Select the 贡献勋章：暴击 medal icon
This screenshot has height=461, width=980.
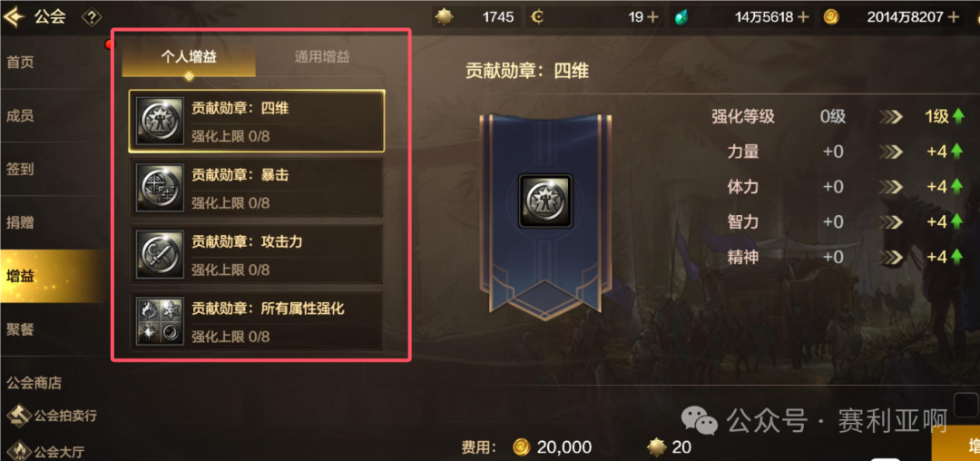click(x=160, y=188)
